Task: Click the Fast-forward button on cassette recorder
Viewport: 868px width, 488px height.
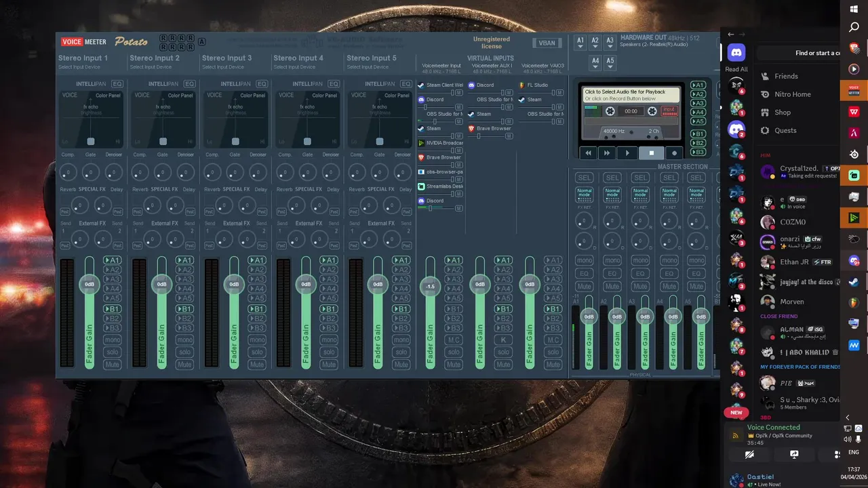Action: point(607,153)
